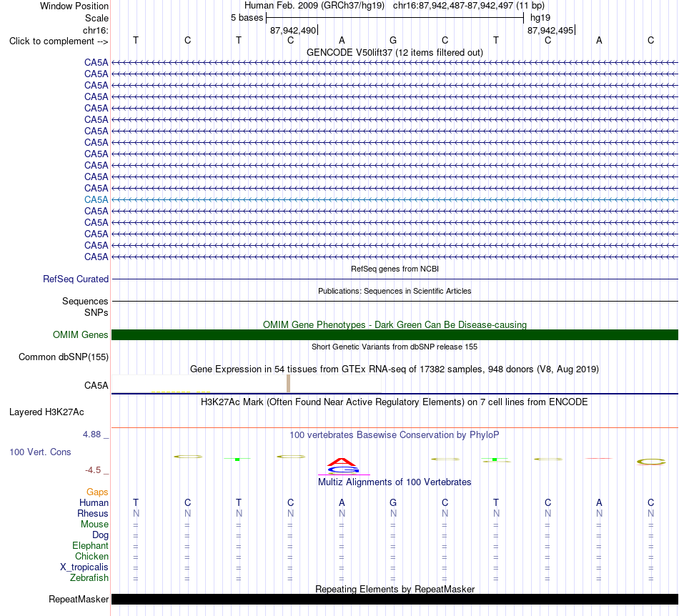Click 'Click to complement -->' label
Viewport: 679px width, 616px height.
pyautogui.click(x=59, y=41)
